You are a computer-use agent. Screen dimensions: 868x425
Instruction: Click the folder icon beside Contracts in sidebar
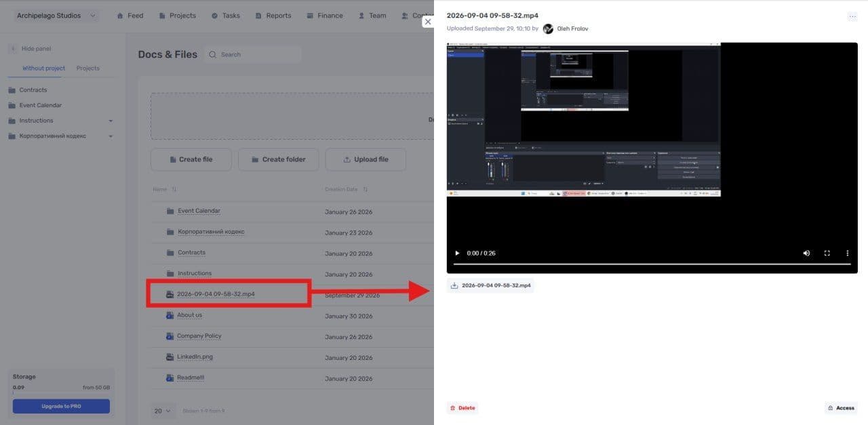pos(12,90)
